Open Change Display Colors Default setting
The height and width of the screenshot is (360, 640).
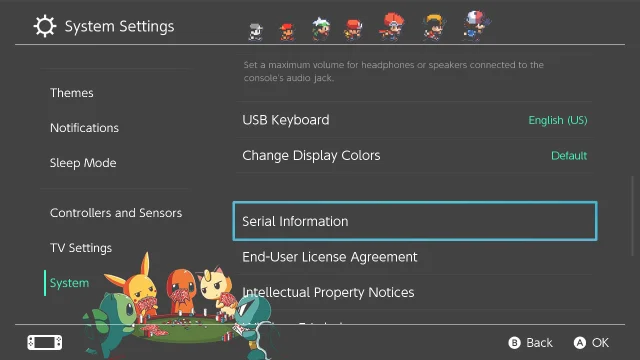[414, 156]
